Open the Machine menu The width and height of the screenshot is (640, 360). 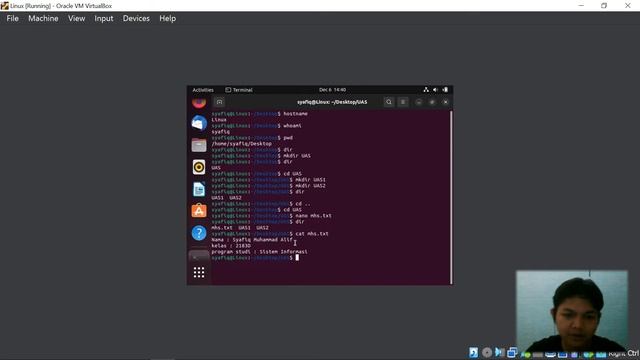tap(43, 18)
